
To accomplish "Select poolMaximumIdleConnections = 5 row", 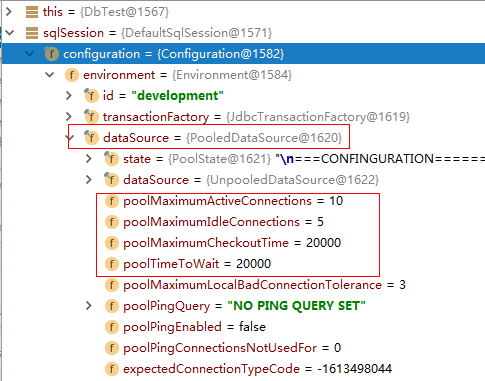I will [x=244, y=222].
